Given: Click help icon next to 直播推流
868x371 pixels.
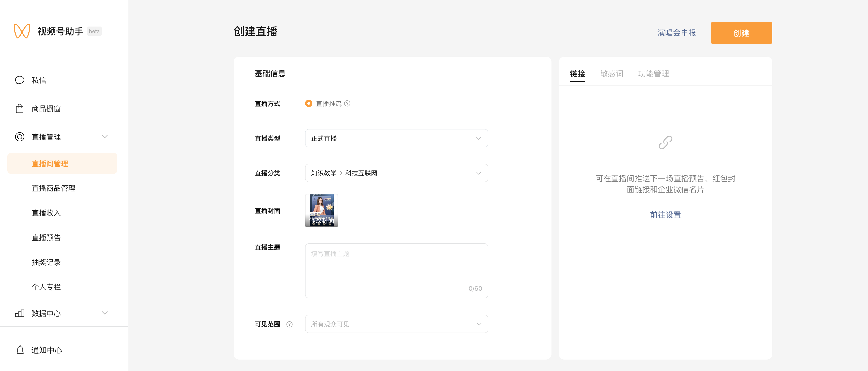Looking at the screenshot, I should click(x=347, y=104).
